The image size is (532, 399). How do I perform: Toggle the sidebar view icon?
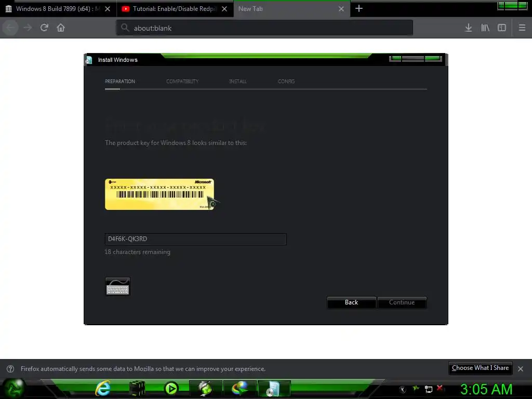point(502,28)
